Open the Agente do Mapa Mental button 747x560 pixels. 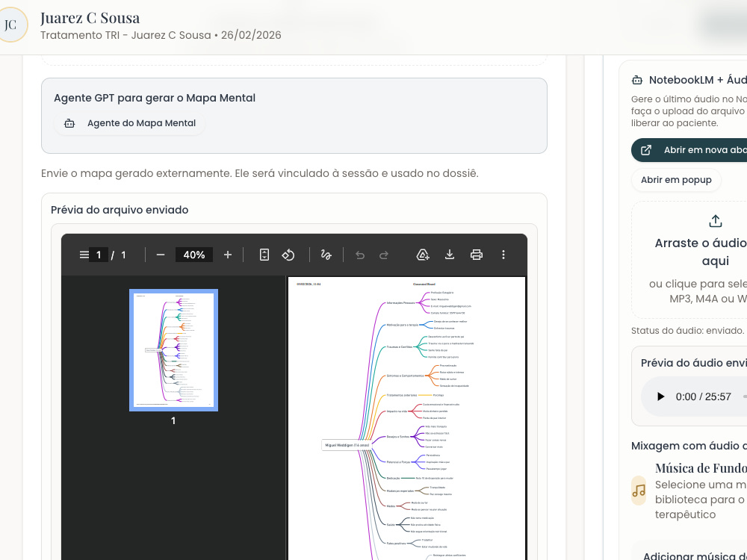click(x=129, y=123)
